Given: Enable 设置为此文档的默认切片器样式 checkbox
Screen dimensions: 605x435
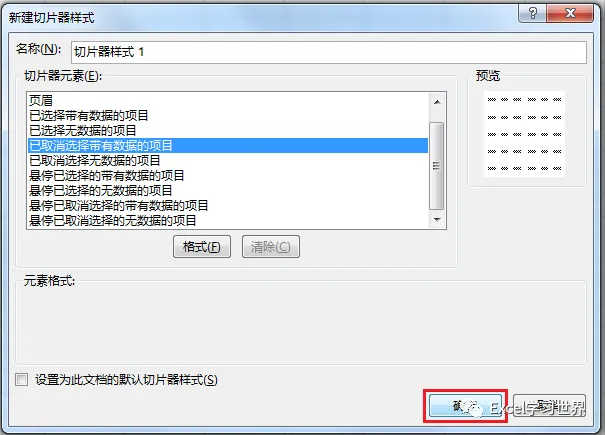Looking at the screenshot, I should click(x=22, y=379).
